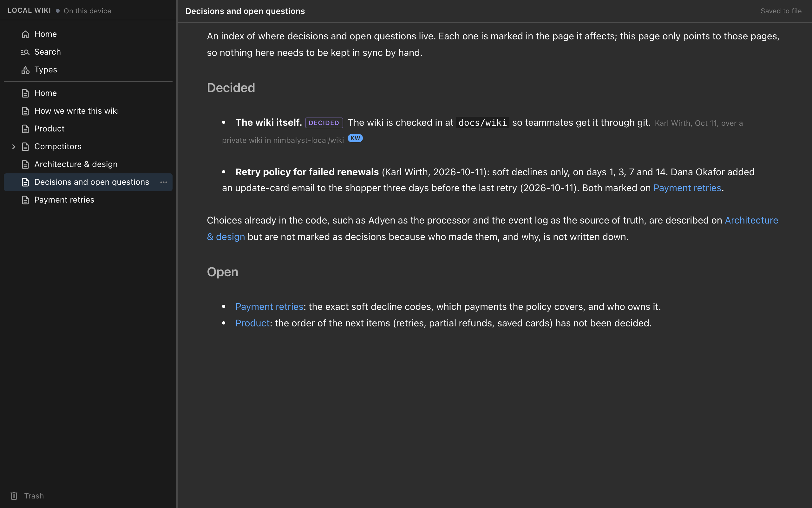Image resolution: width=812 pixels, height=508 pixels.
Task: Click the docs/wiki inline code
Action: [x=482, y=123]
